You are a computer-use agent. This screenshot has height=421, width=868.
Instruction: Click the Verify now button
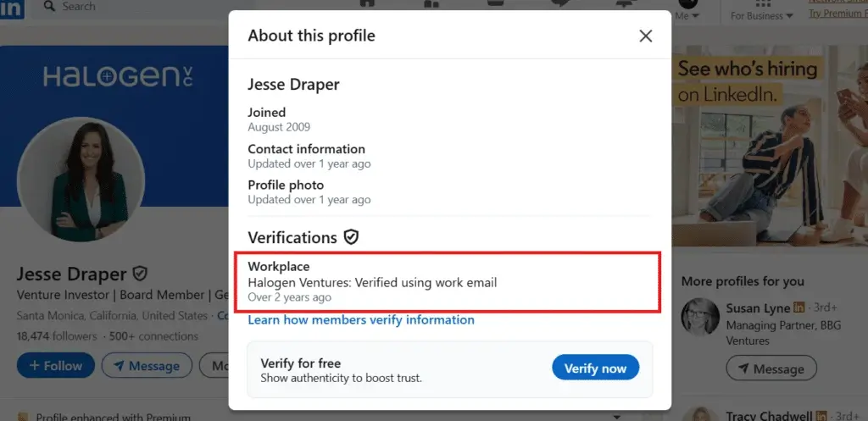[x=595, y=368]
